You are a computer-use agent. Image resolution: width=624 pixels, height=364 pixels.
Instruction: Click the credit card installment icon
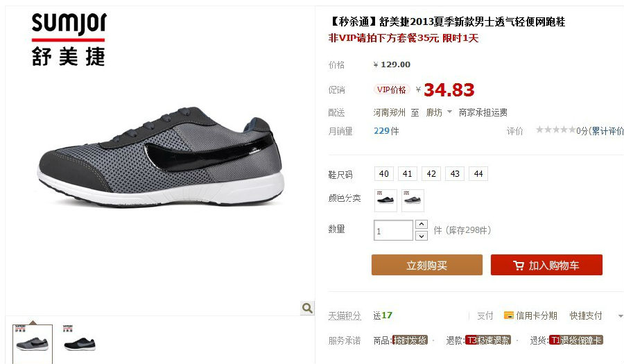(508, 315)
